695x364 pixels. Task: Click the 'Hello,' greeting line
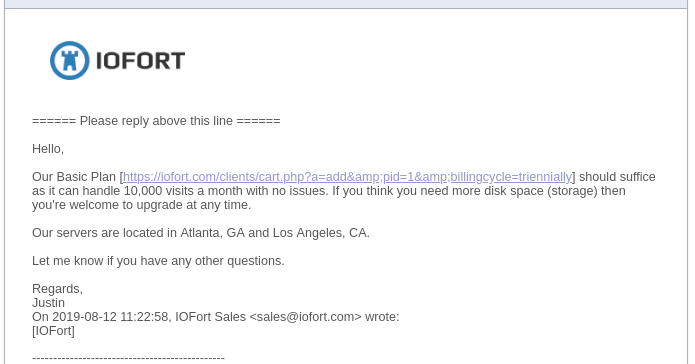(48, 149)
